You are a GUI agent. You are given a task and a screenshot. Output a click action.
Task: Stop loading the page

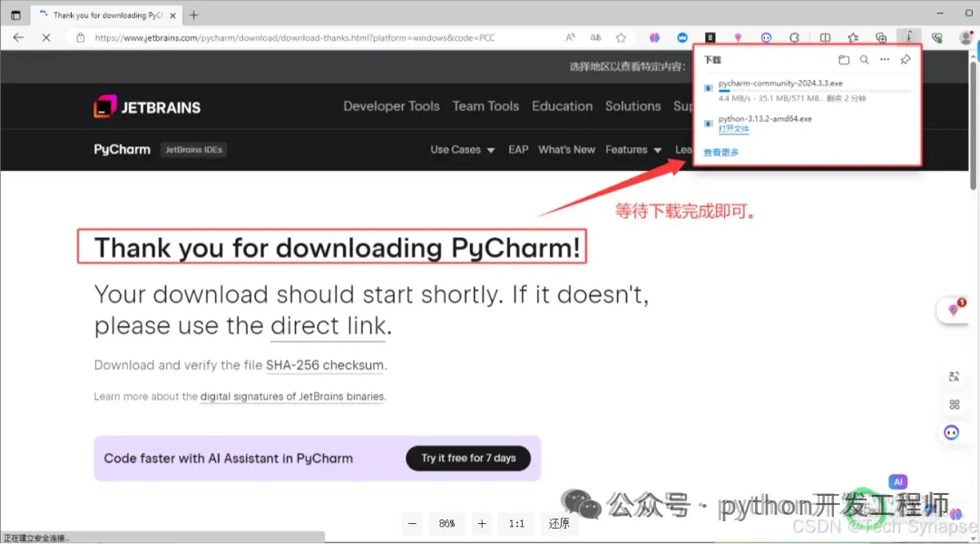click(46, 37)
